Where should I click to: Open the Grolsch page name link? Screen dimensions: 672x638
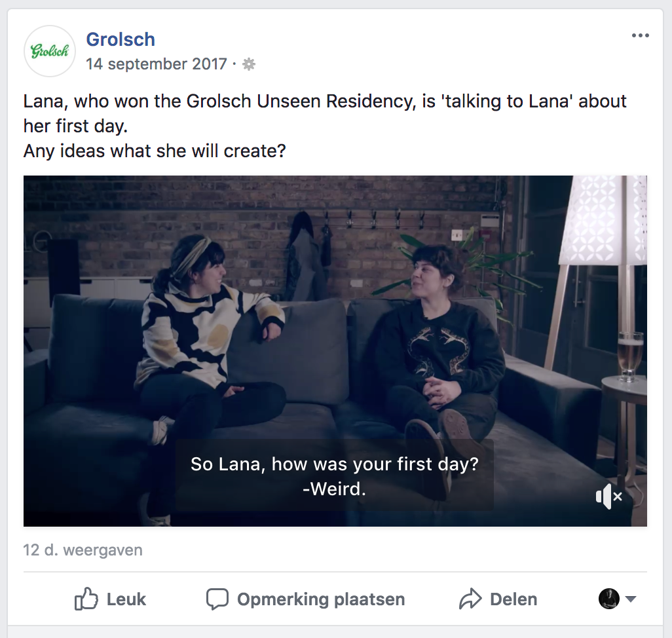121,39
